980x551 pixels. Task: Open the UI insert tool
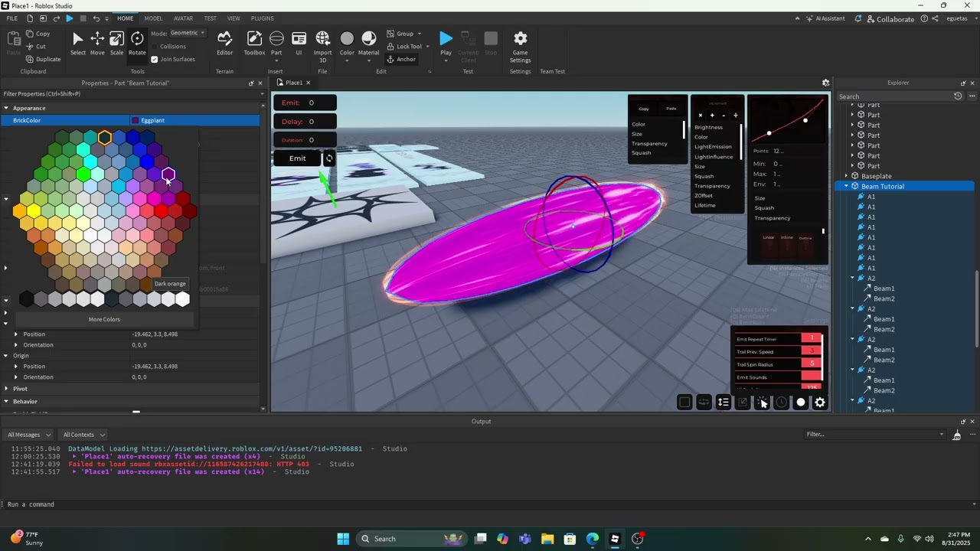pyautogui.click(x=299, y=44)
